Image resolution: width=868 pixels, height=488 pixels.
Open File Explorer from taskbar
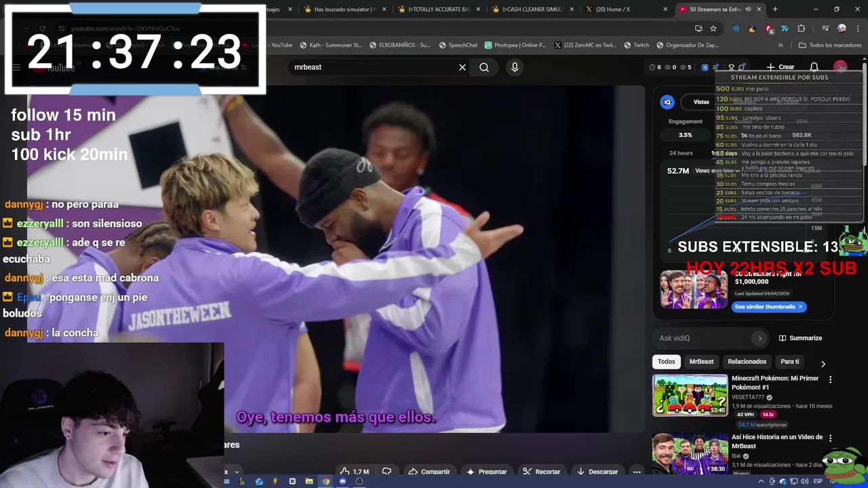pyautogui.click(x=309, y=481)
